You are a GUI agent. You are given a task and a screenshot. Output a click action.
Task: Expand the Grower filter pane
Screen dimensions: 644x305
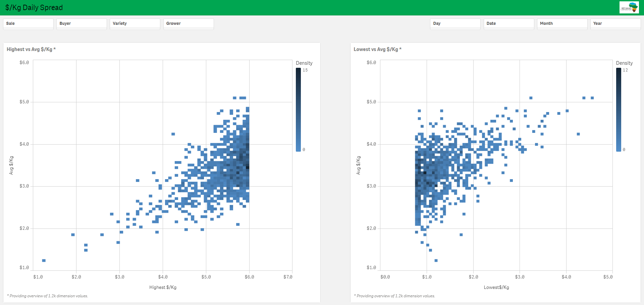[x=189, y=23]
